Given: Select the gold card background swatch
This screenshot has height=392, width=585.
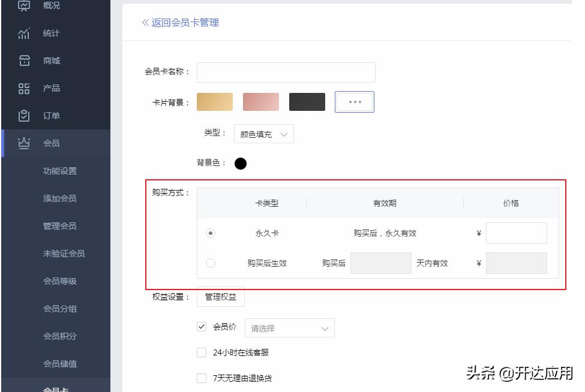Looking at the screenshot, I should (214, 102).
